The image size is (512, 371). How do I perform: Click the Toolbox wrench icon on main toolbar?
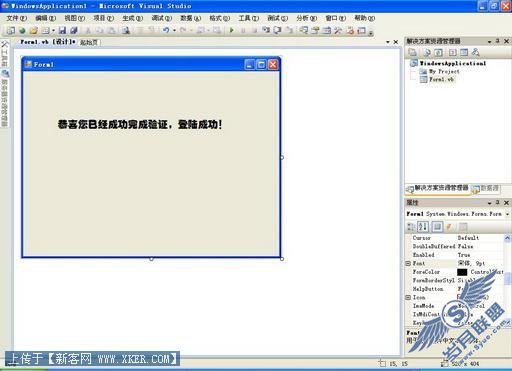pos(338,30)
